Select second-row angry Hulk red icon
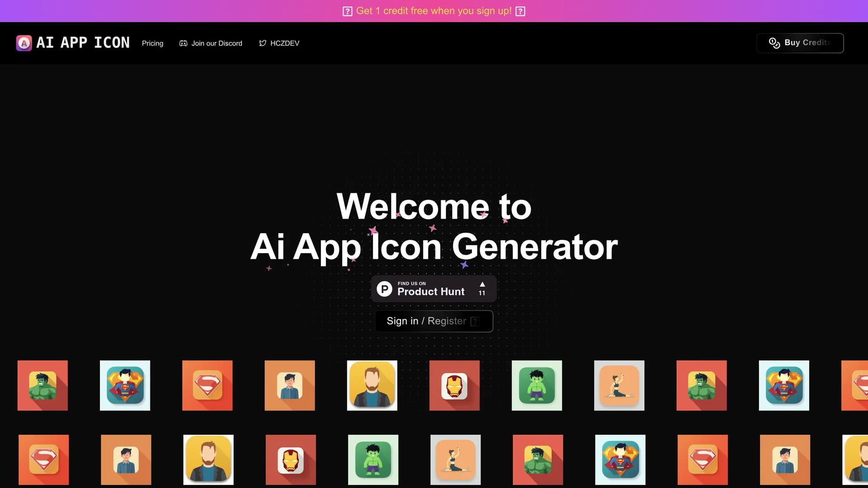Viewport: 868px width, 488px height. (538, 460)
